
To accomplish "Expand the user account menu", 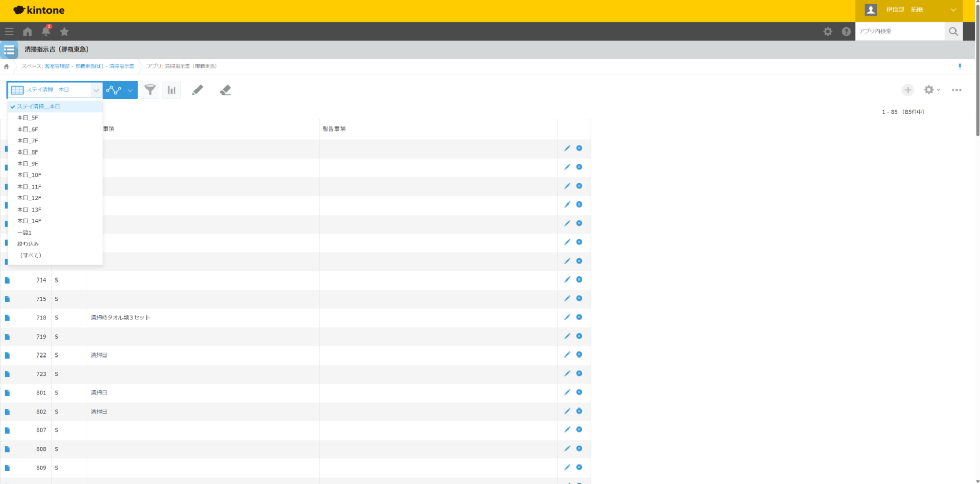I will coord(953,10).
